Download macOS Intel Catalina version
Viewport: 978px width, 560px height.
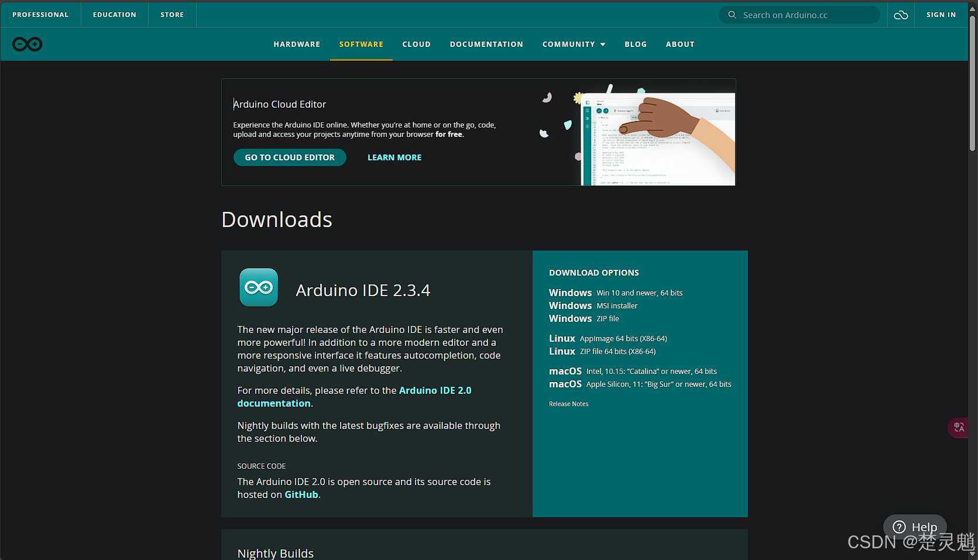633,371
